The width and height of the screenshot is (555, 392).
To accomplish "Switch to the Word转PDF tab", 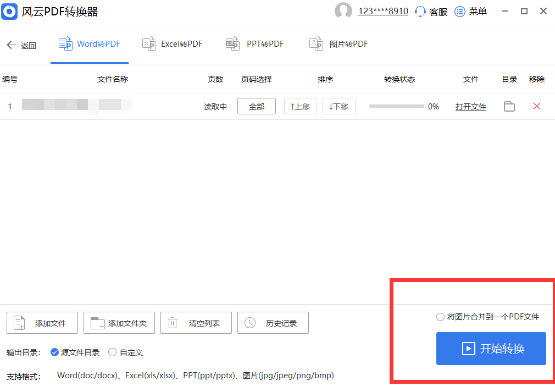I will 89,45.
